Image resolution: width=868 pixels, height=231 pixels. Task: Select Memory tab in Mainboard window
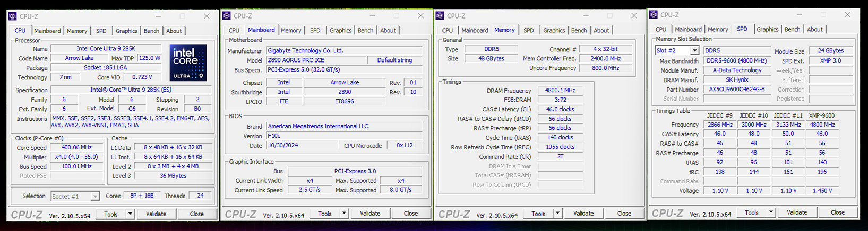coord(291,30)
